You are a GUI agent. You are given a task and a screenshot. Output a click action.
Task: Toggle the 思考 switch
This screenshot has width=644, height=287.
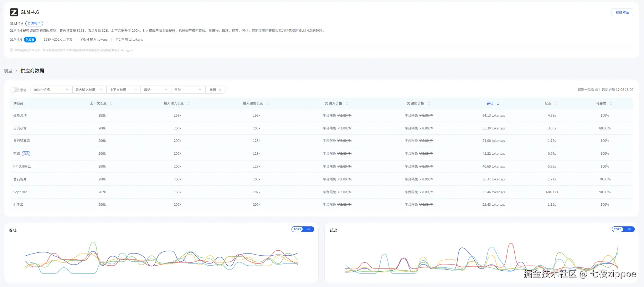point(15,90)
